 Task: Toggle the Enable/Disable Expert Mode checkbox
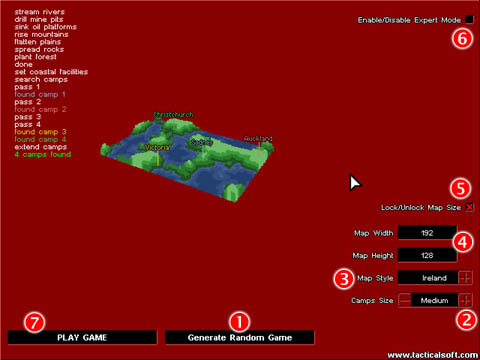tap(469, 20)
